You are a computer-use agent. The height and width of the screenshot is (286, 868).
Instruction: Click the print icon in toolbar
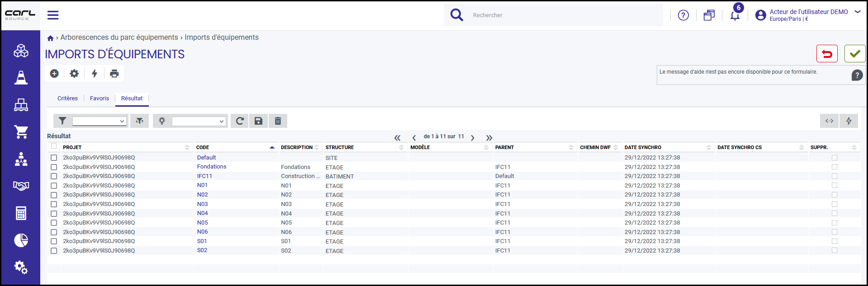tap(114, 73)
